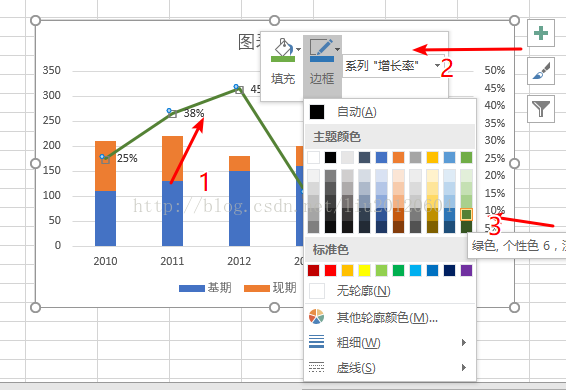
Task: Click the 38% data label
Action: click(194, 113)
